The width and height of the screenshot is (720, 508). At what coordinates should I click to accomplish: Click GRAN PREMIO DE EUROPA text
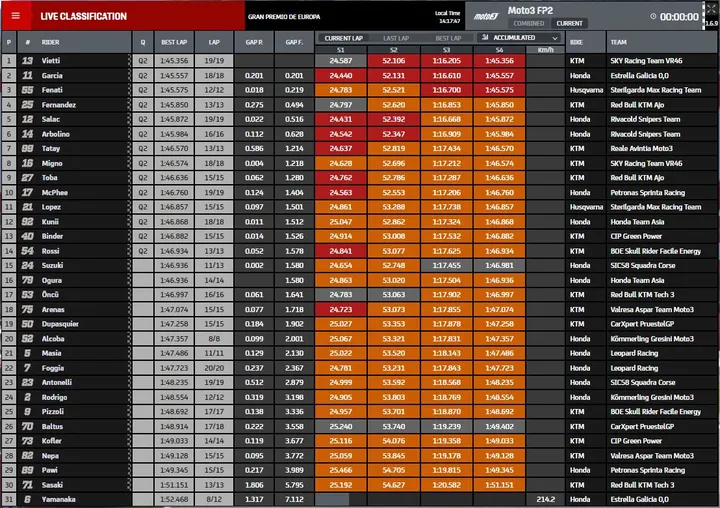284,17
